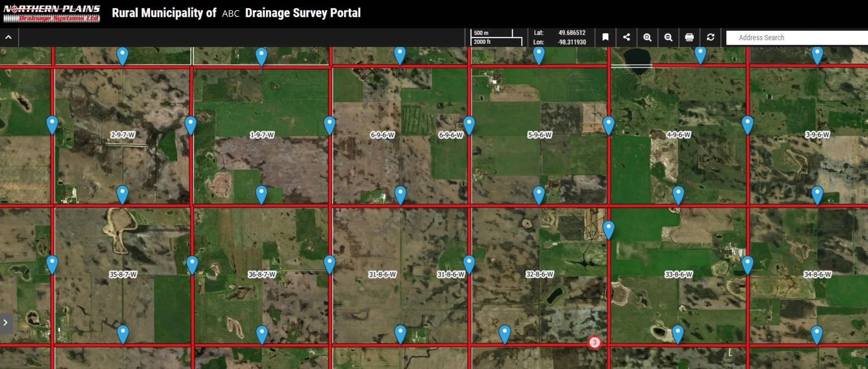Select section label 35-8-7-W

point(123,274)
